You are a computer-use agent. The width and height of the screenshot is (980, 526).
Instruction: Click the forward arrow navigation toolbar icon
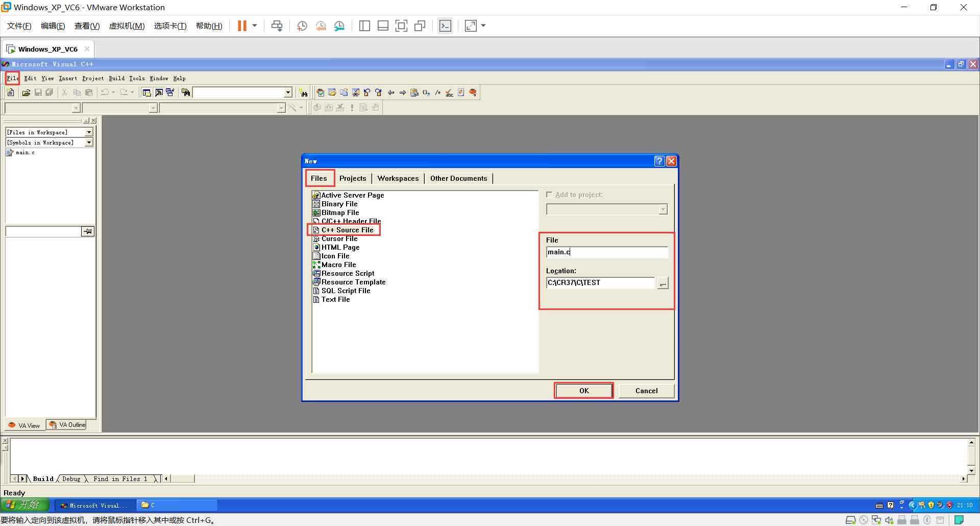tap(403, 92)
